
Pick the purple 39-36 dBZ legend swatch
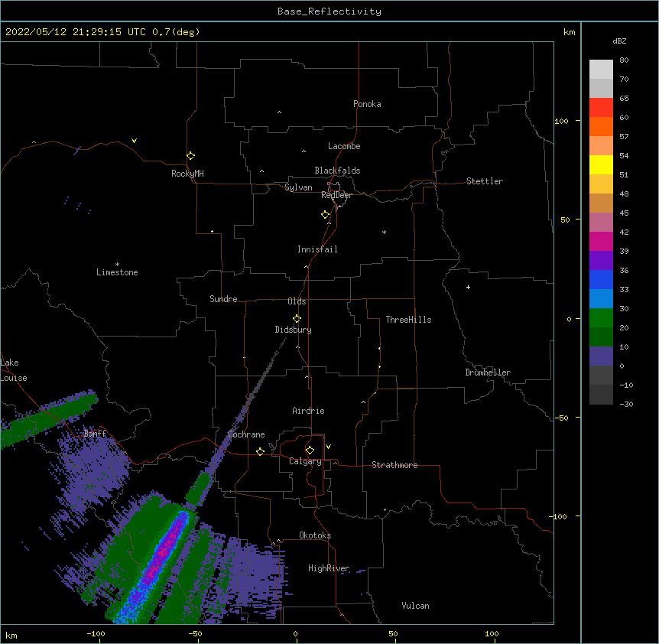[601, 261]
